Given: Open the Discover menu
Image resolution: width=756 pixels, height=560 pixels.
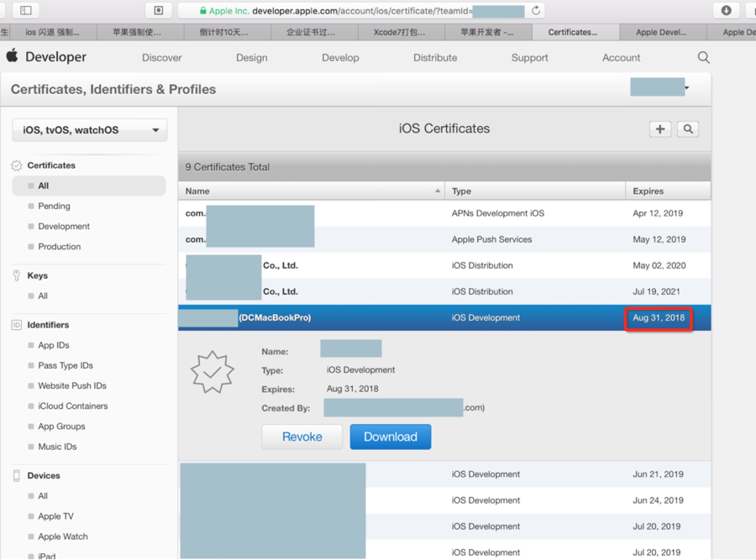Looking at the screenshot, I should [x=161, y=58].
